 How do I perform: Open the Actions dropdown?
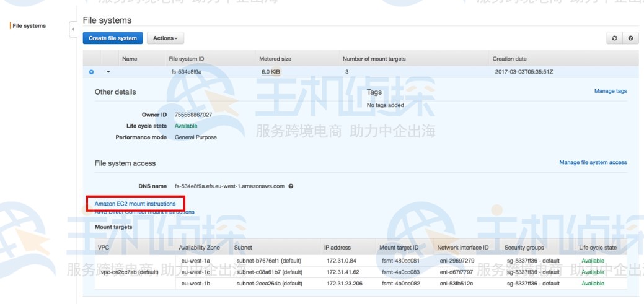(x=165, y=38)
